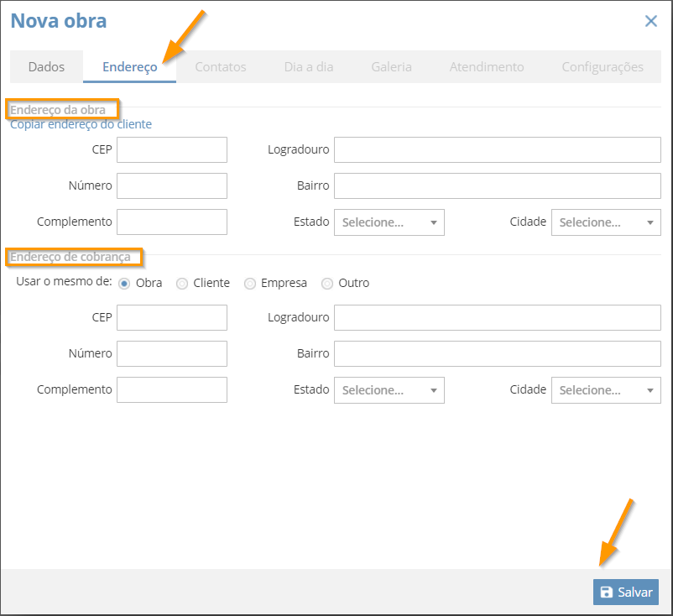Switch to the Endereço tab
The image size is (673, 616).
pyautogui.click(x=129, y=67)
